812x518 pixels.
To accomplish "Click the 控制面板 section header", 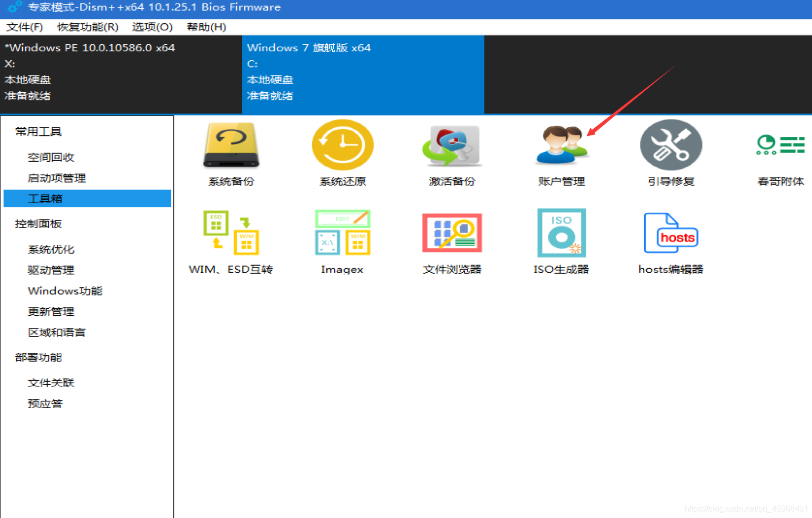I will (38, 224).
